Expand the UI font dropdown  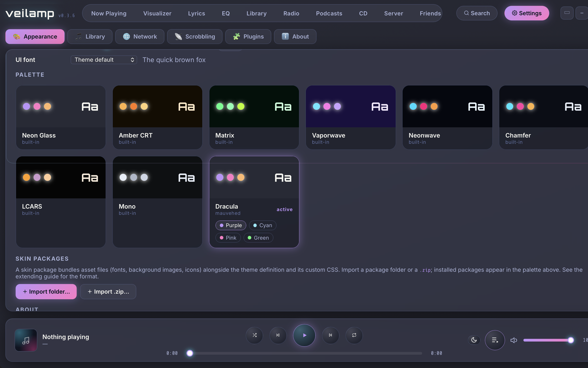coord(104,60)
